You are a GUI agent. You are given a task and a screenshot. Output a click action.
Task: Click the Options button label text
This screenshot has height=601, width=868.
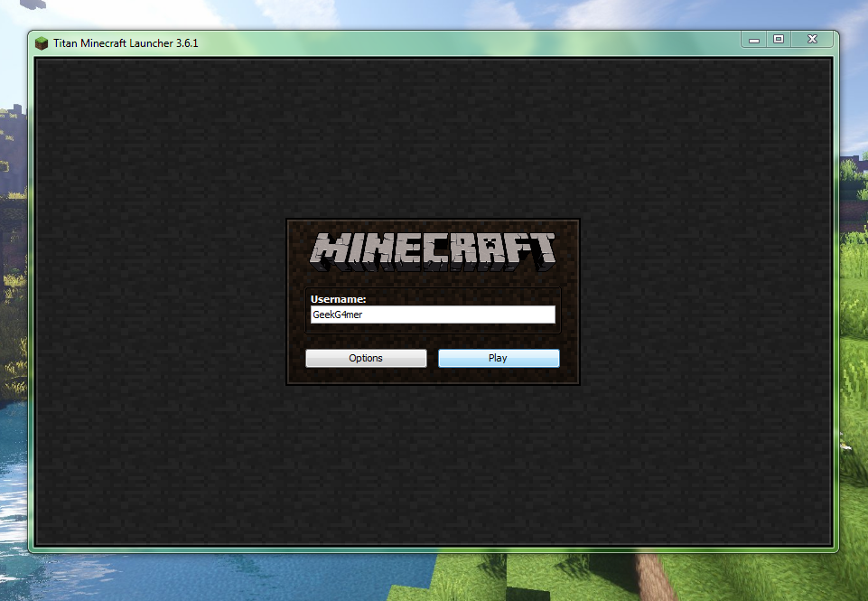pos(366,358)
